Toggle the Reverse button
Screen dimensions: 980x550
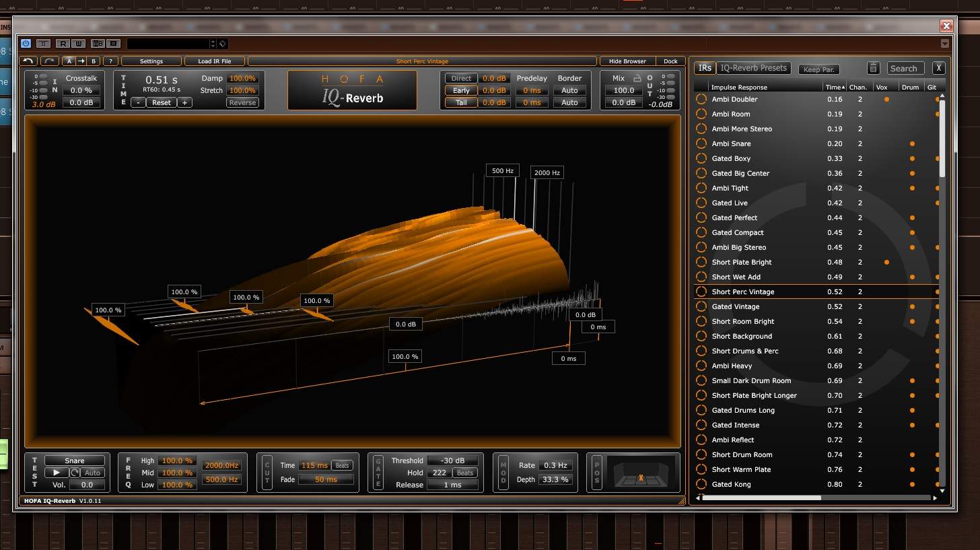[x=242, y=102]
